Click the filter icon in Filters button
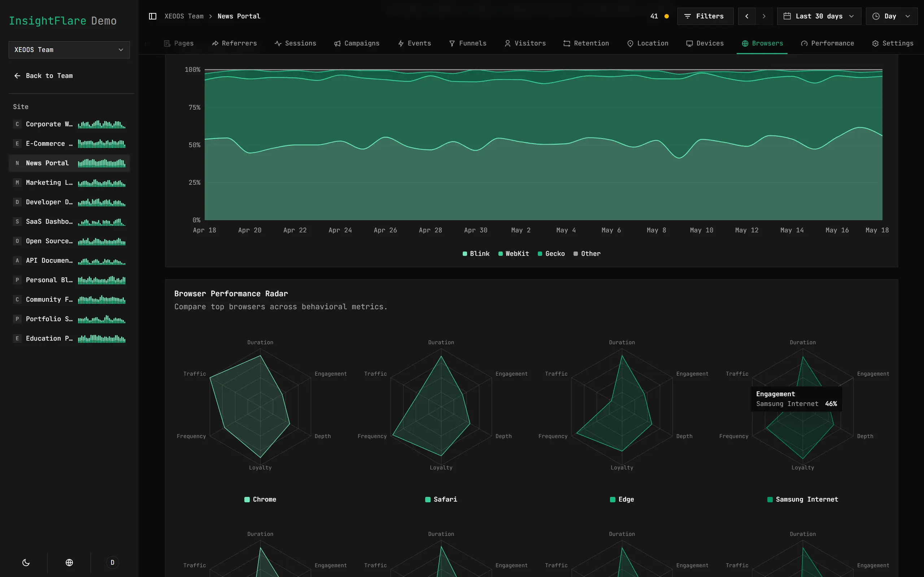 click(x=687, y=16)
